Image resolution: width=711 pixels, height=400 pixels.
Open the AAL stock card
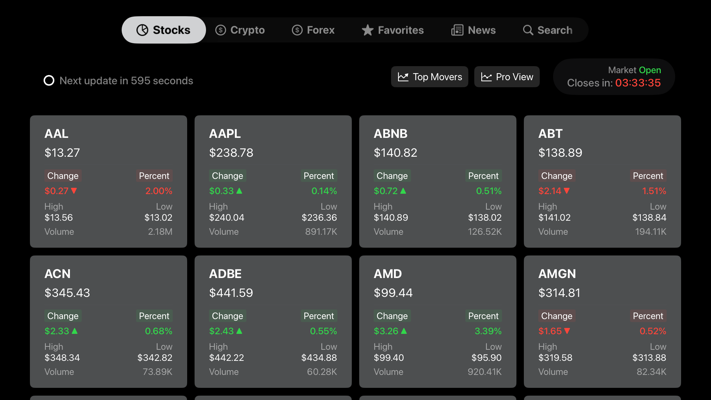click(108, 181)
